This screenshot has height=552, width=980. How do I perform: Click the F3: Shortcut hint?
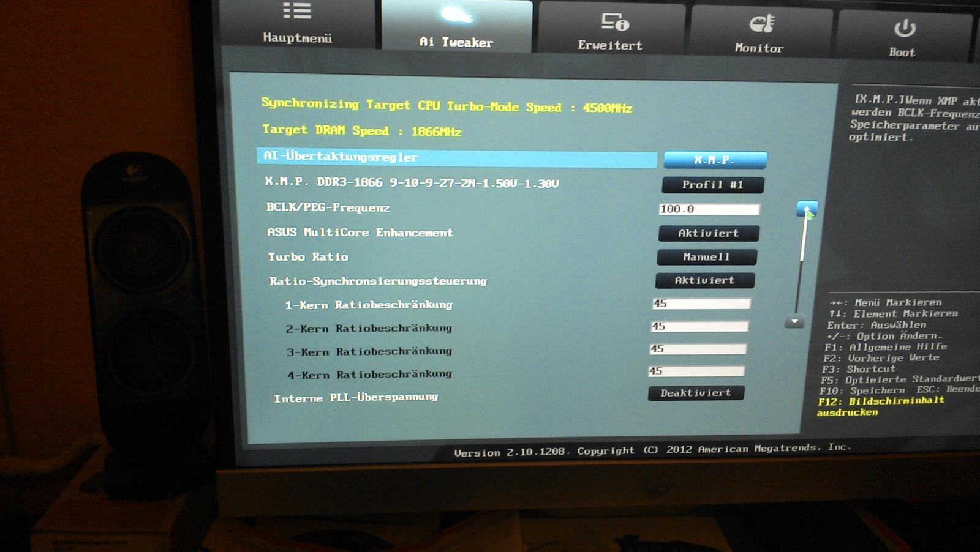tap(859, 369)
